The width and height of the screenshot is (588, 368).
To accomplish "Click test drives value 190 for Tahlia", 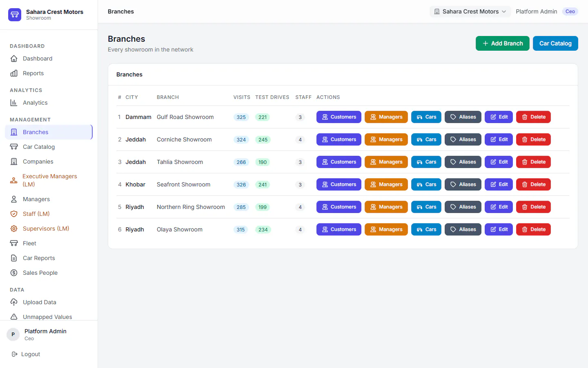I will pyautogui.click(x=263, y=162).
